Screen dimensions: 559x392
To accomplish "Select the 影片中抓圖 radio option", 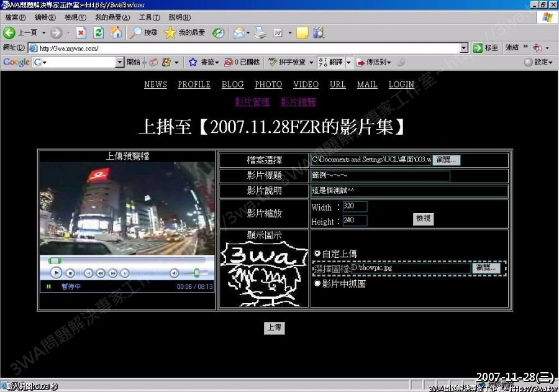I will click(318, 283).
